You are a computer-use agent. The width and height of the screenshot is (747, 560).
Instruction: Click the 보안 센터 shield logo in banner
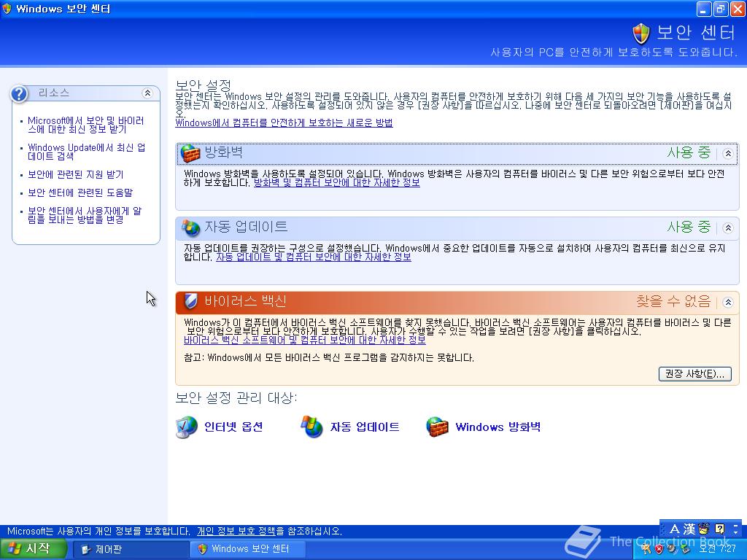click(x=641, y=34)
